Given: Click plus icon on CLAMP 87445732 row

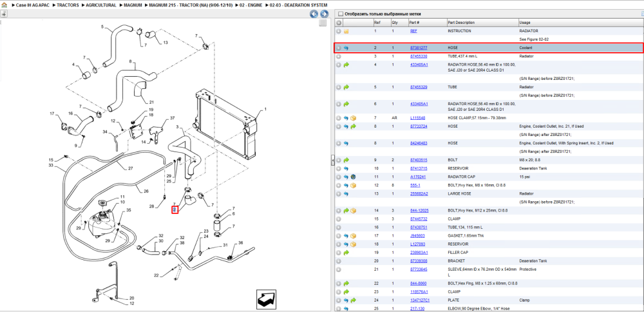Looking at the screenshot, I should click(339, 219).
